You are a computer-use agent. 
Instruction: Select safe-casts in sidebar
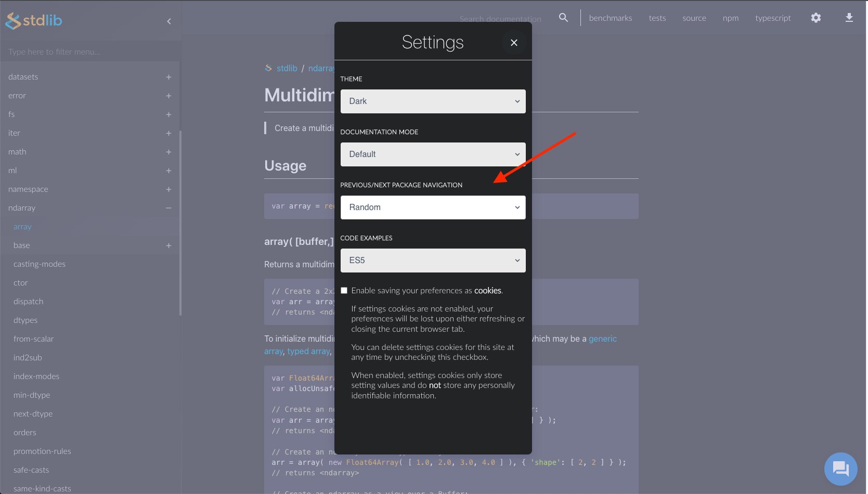31,470
